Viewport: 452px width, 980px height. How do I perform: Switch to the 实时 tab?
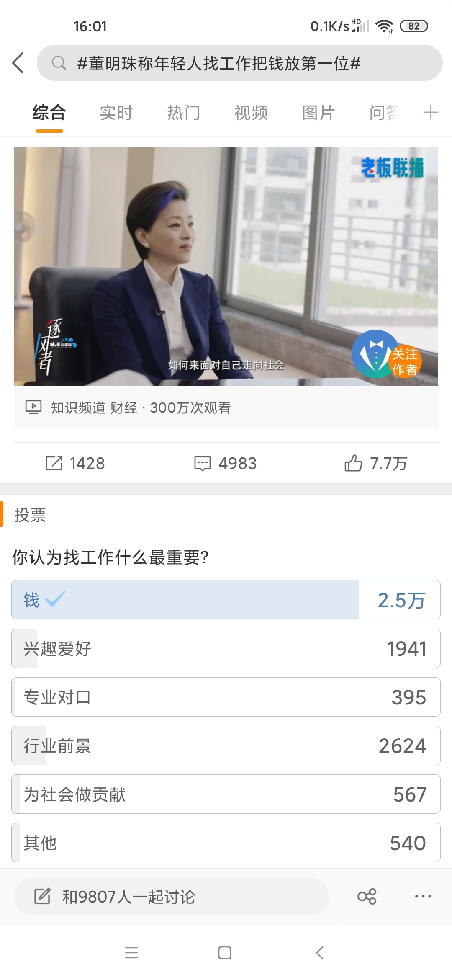(x=116, y=113)
